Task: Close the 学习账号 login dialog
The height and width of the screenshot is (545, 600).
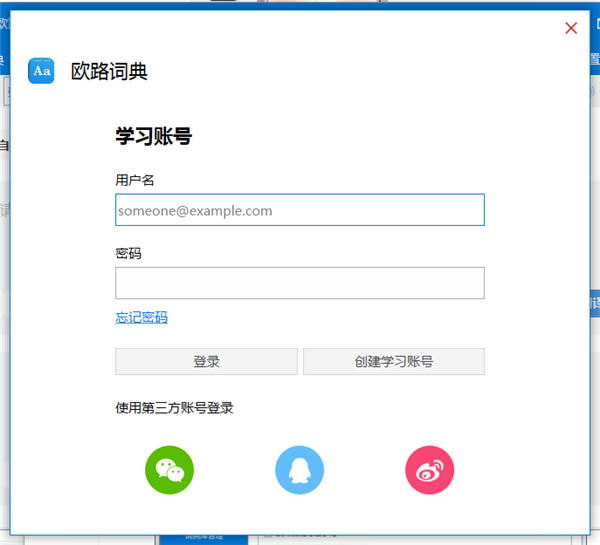Action: tap(571, 28)
